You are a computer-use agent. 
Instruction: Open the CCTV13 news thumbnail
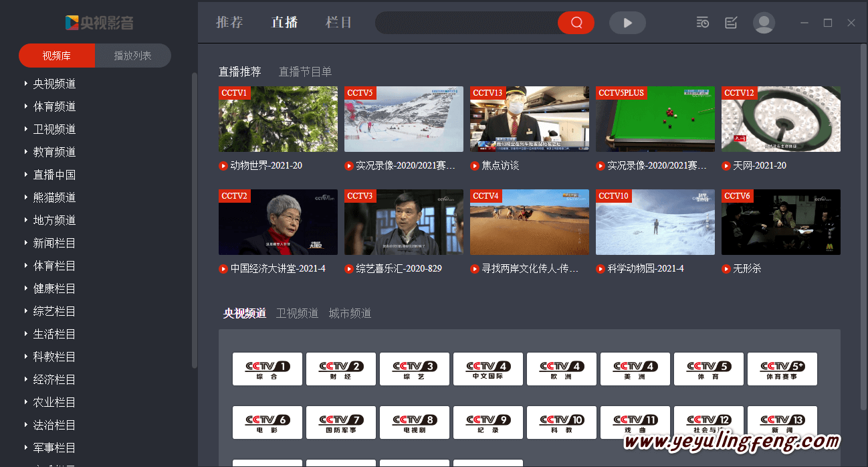[x=530, y=119]
